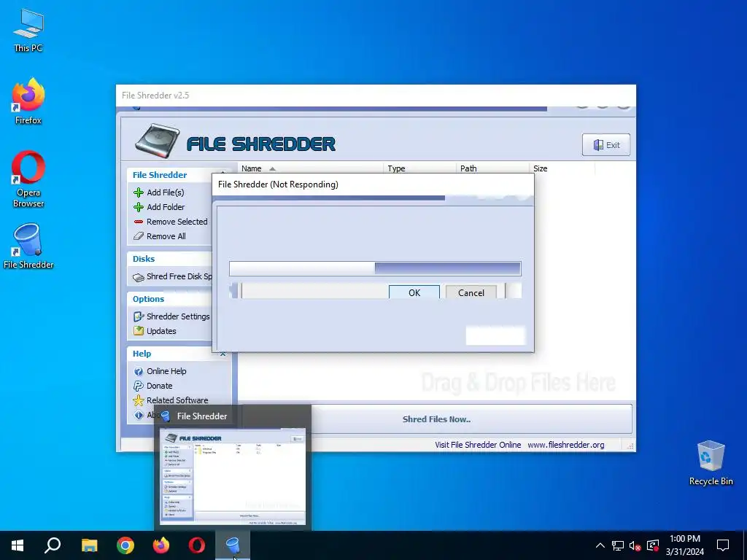Click the File Shredder taskbar preview thumbnail
This screenshot has width=747, height=560.
[x=233, y=476]
